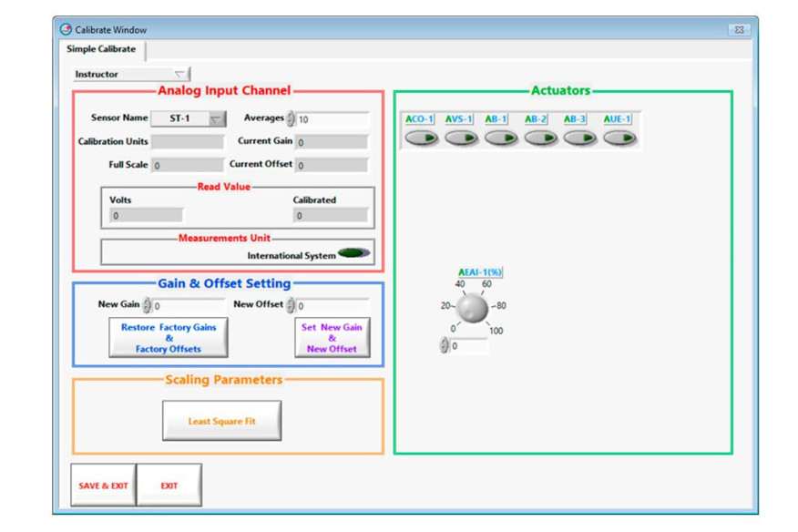Click Set New Gain & New Offset
Viewport: 798px width, 532px height.
pyautogui.click(x=332, y=338)
